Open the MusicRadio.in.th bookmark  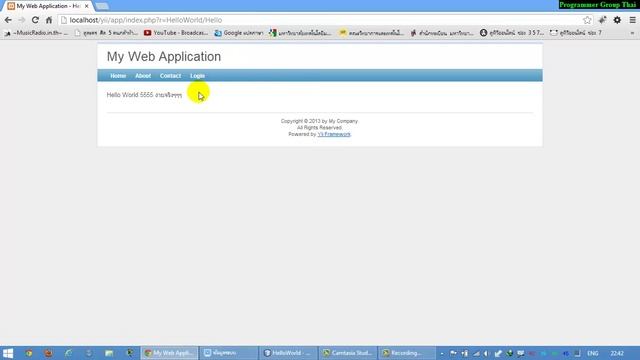[x=36, y=33]
